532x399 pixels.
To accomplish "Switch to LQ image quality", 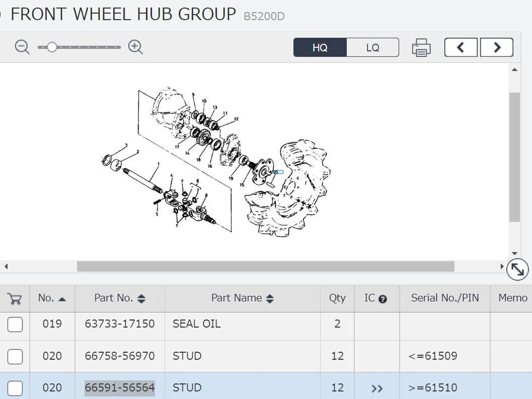I will pyautogui.click(x=373, y=47).
